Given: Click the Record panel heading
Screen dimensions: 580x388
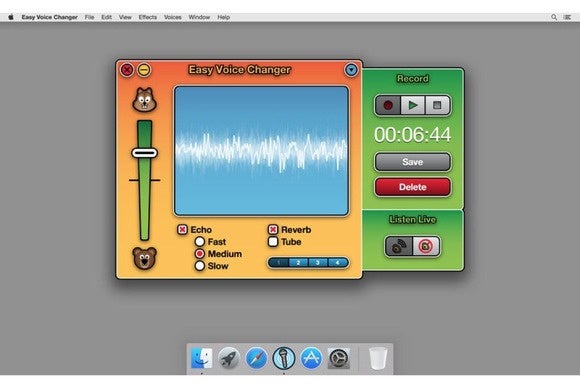Looking at the screenshot, I should [x=412, y=78].
